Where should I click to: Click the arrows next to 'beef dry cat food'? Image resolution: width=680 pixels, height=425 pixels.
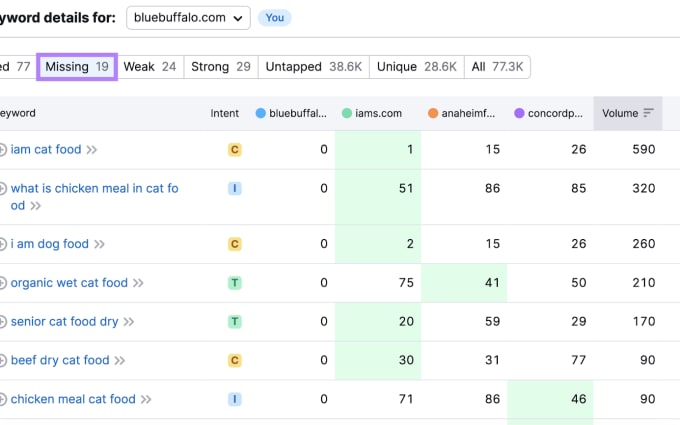tap(119, 360)
